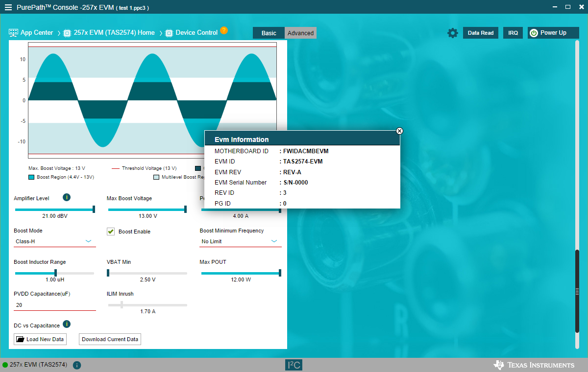Click the Power Up button
Viewport: 588px width, 372px height.
553,33
